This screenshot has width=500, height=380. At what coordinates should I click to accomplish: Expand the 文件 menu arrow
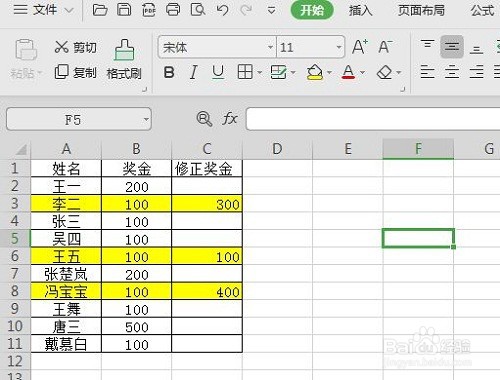tap(69, 10)
